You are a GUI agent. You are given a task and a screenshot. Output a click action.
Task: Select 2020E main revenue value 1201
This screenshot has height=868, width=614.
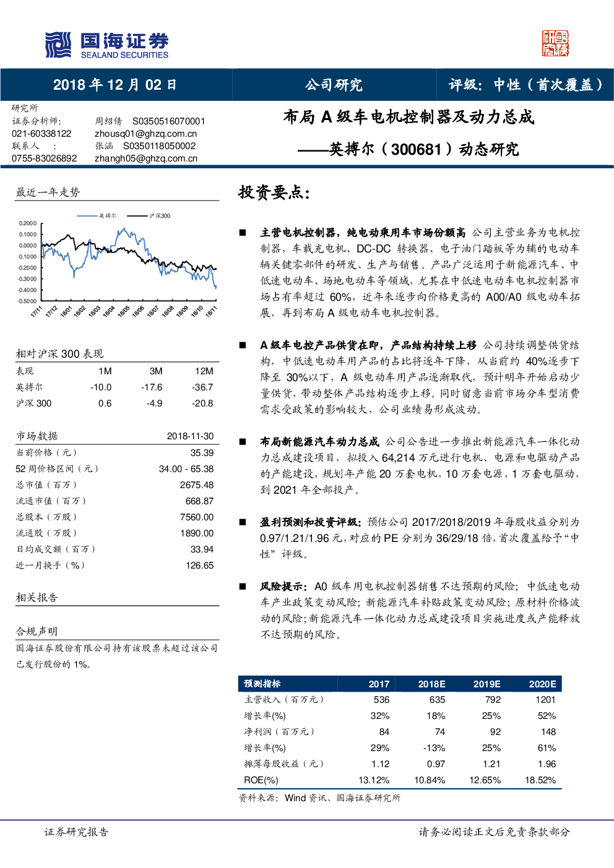pyautogui.click(x=545, y=700)
